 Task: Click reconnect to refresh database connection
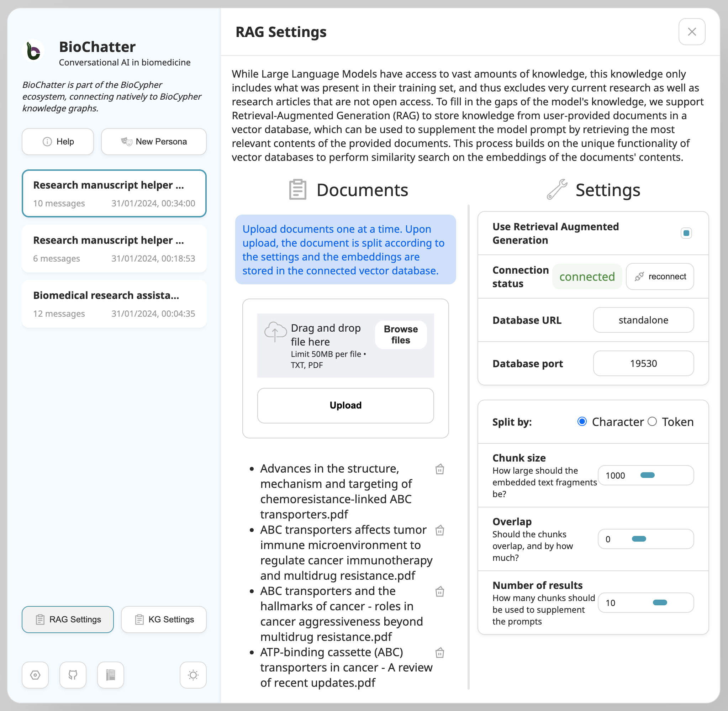pos(660,276)
